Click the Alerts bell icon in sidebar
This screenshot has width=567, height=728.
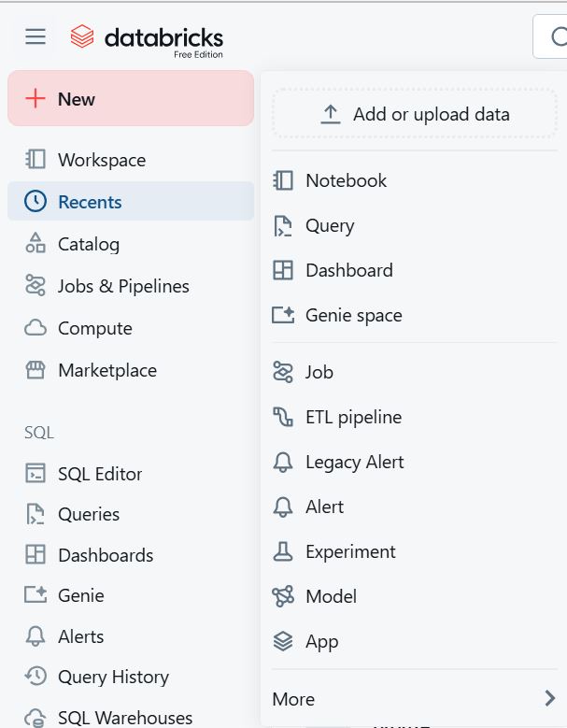click(x=35, y=636)
